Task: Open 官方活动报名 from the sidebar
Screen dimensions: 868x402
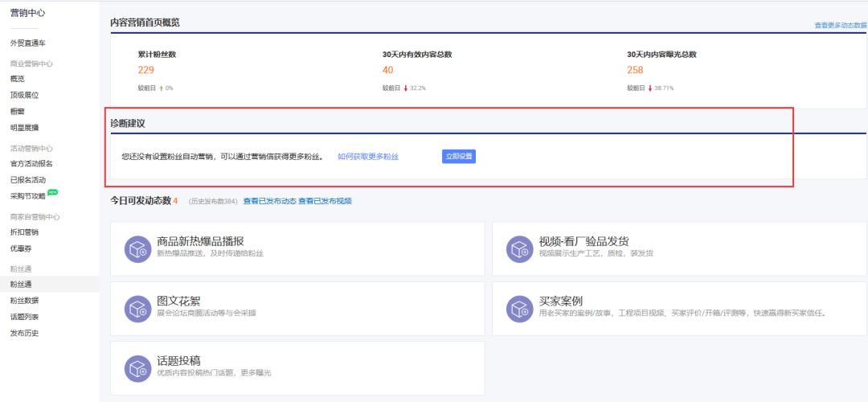Action: click(31, 164)
